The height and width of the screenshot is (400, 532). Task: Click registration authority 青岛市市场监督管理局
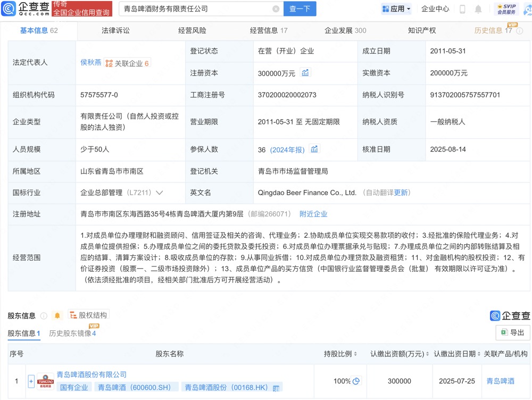tap(293, 171)
